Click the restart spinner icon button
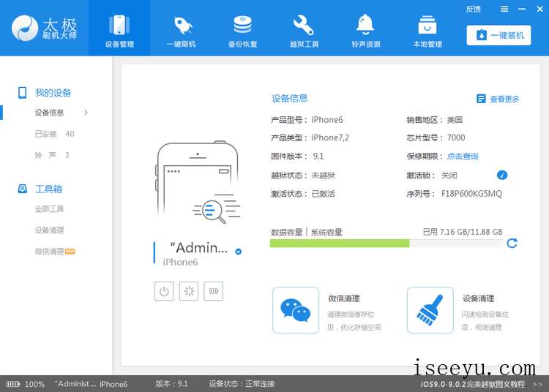The width and height of the screenshot is (549, 392). tap(189, 291)
